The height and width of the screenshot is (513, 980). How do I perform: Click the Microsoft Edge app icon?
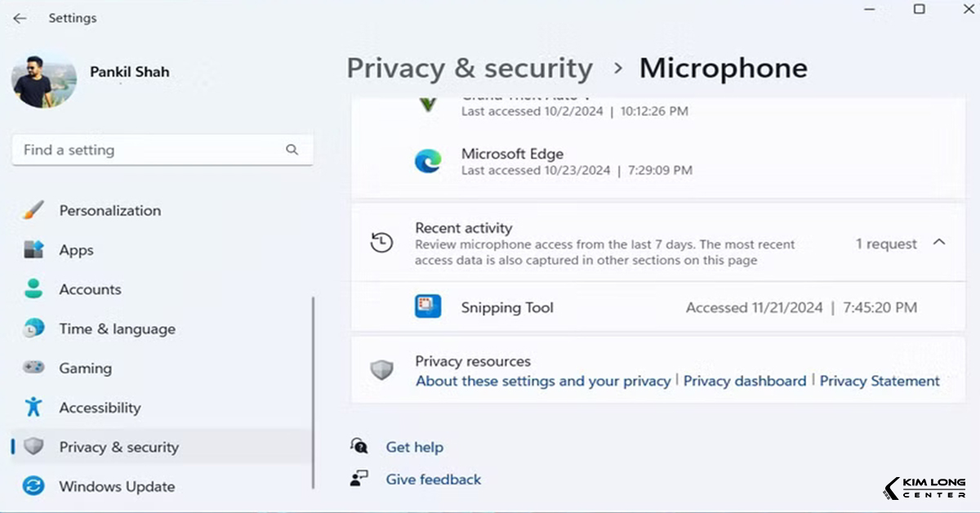click(428, 161)
